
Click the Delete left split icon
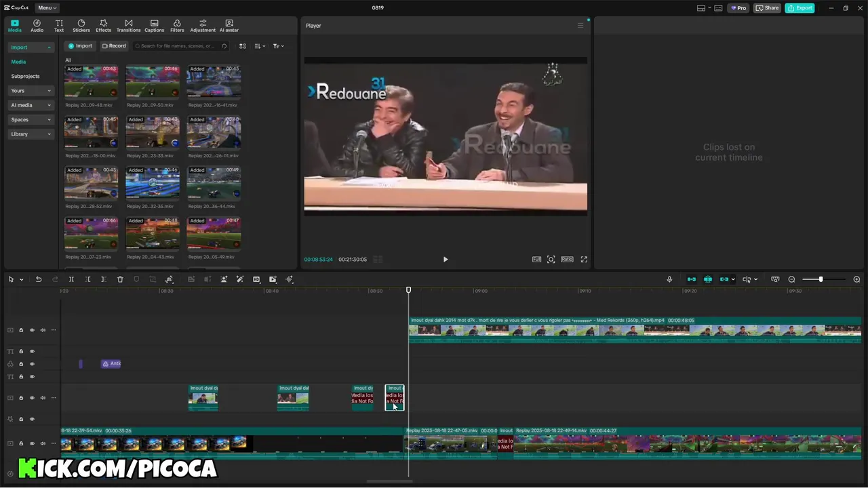tap(87, 279)
